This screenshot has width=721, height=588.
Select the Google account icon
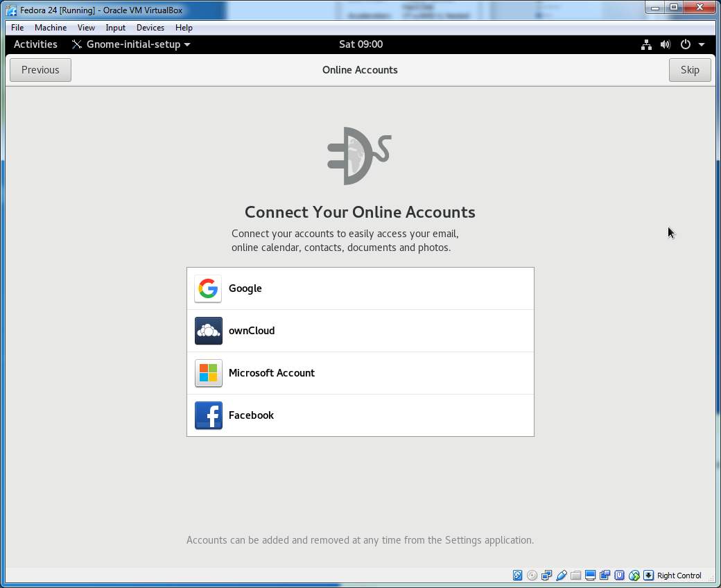208,288
